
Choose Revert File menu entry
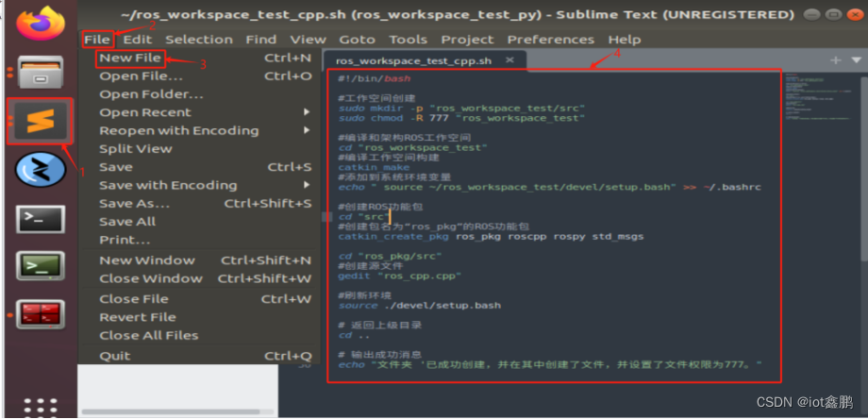(x=199, y=318)
